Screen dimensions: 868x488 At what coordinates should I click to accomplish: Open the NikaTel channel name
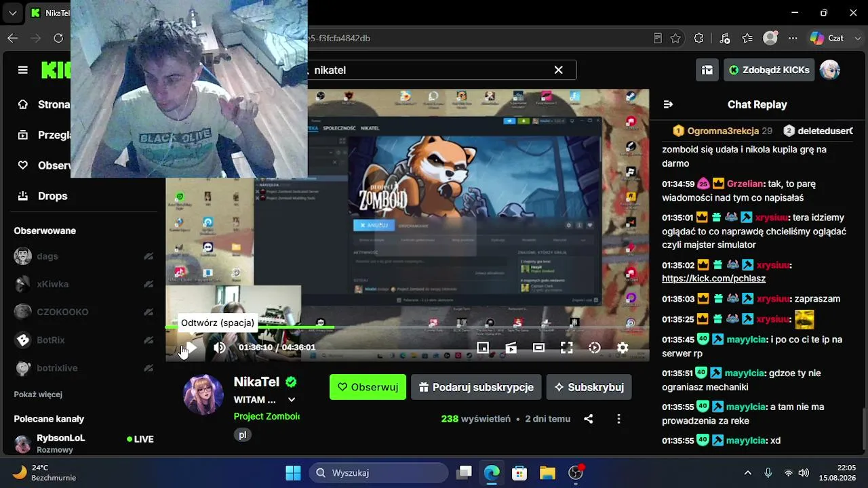256,382
